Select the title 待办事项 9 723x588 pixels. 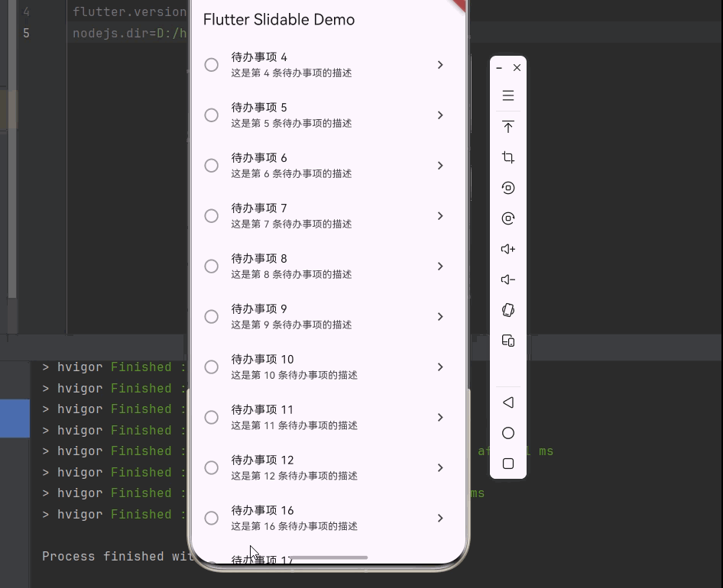[x=259, y=309]
